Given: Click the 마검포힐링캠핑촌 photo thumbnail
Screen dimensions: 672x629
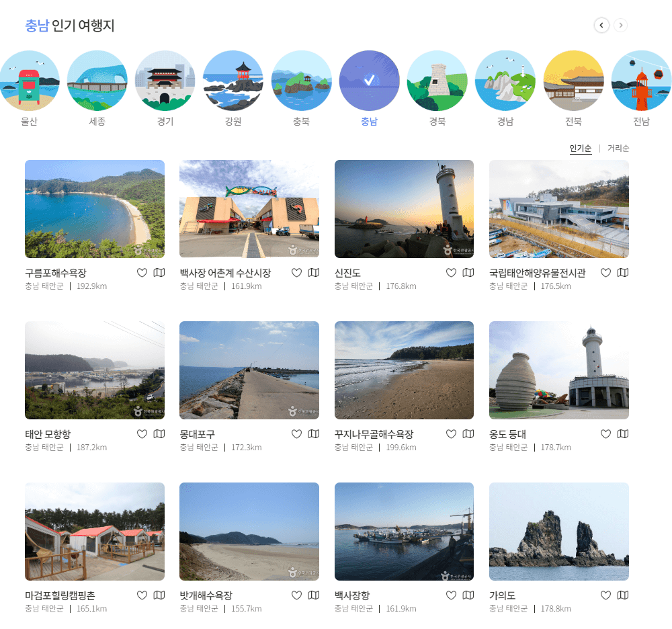Looking at the screenshot, I should tap(94, 532).
